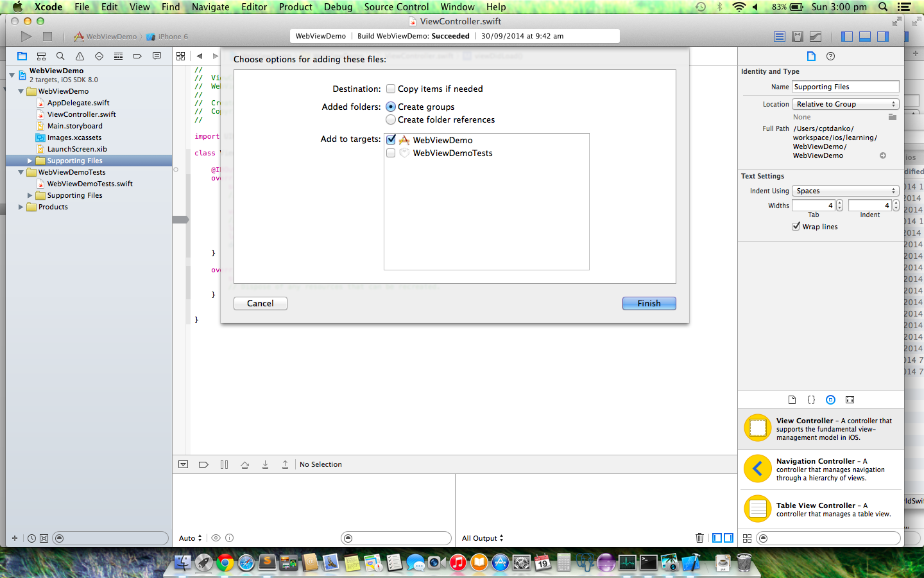This screenshot has height=578, width=924.
Task: Expand the Products group
Action: click(21, 207)
